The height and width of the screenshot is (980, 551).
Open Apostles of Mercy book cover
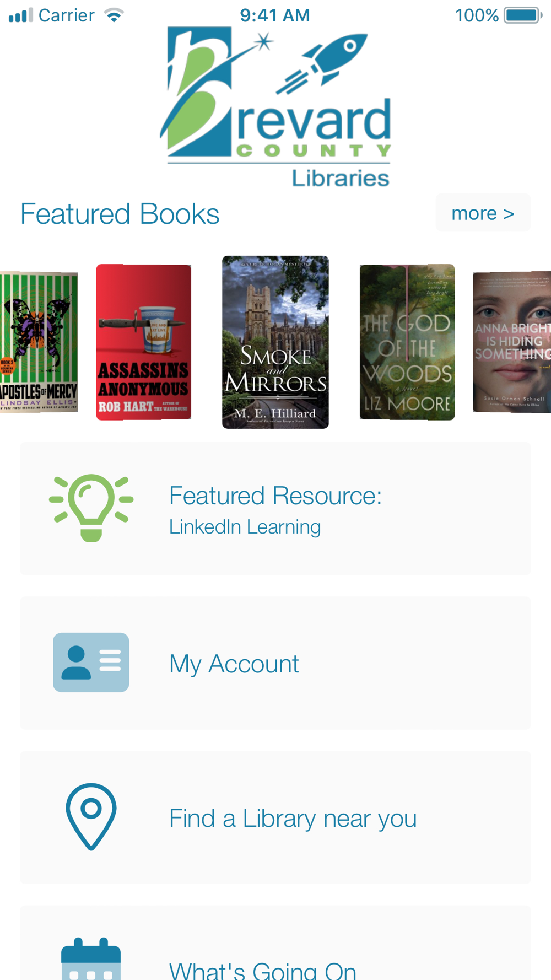39,342
